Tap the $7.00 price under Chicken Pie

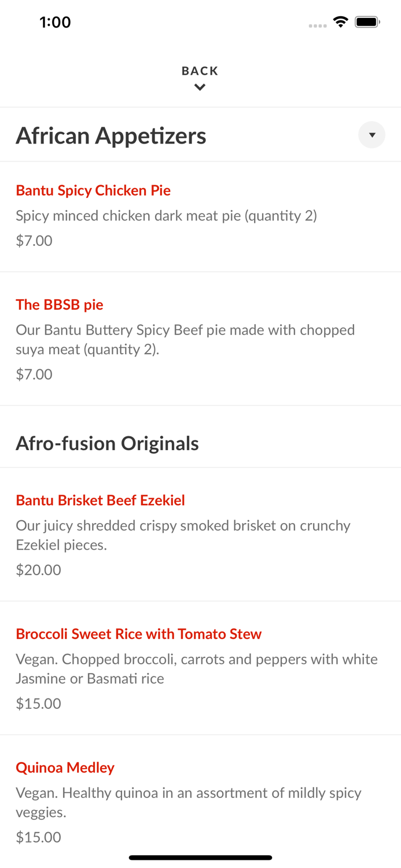tap(34, 241)
